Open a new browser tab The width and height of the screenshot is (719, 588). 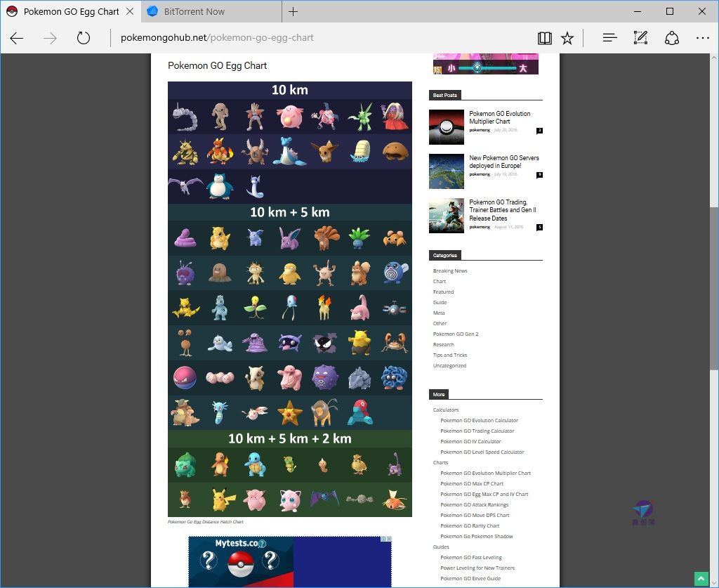pyautogui.click(x=293, y=11)
